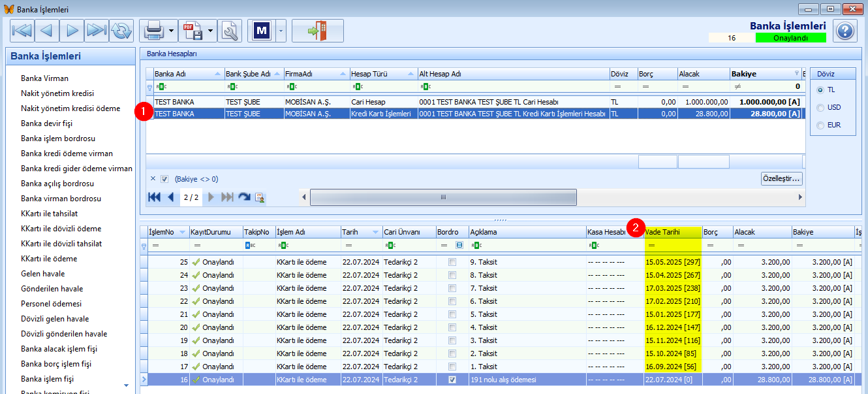
Task: Tick Bordro checkbox for 8. Taksit row
Action: point(452,275)
